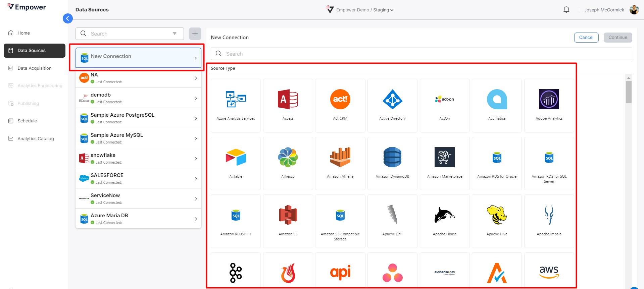
Task: Open the Analytics Engineering section
Action: (x=35, y=86)
